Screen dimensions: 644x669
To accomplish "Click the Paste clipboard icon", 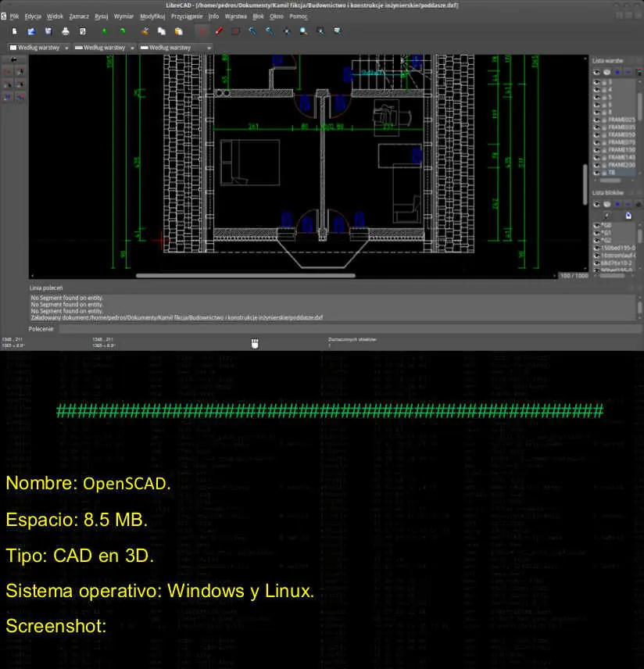I will [178, 31].
